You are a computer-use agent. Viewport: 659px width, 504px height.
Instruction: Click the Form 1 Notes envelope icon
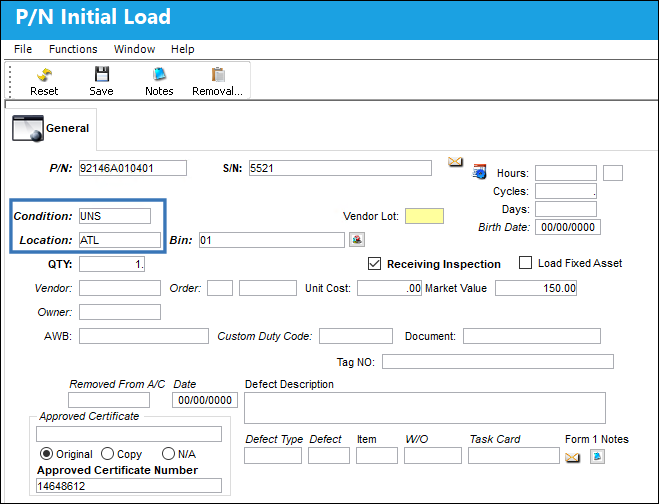point(572,457)
